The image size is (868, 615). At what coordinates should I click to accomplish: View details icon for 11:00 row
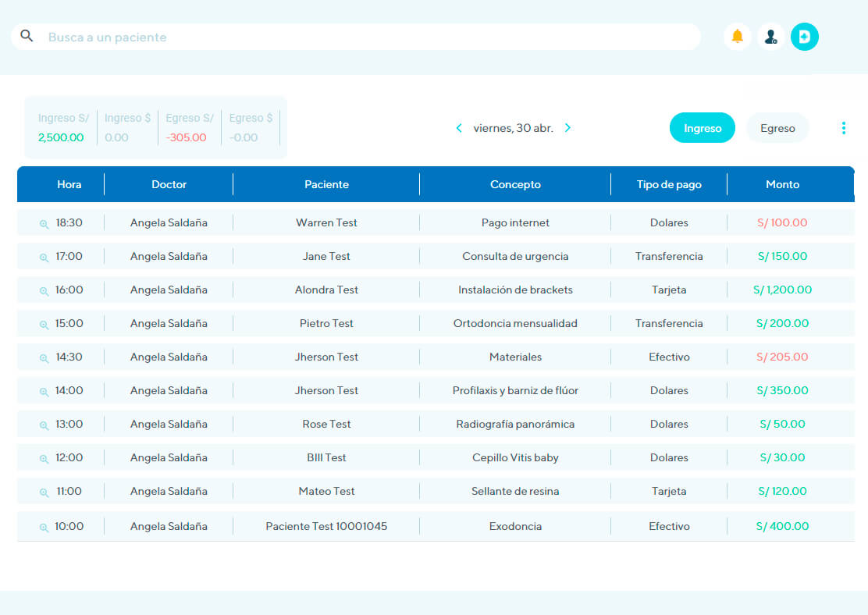(x=44, y=492)
